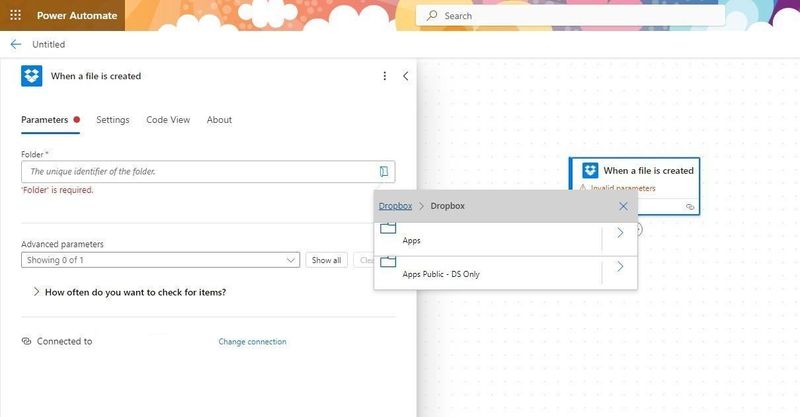Click the Dropbox breadcrumb link
The height and width of the screenshot is (417, 800).
pos(395,206)
